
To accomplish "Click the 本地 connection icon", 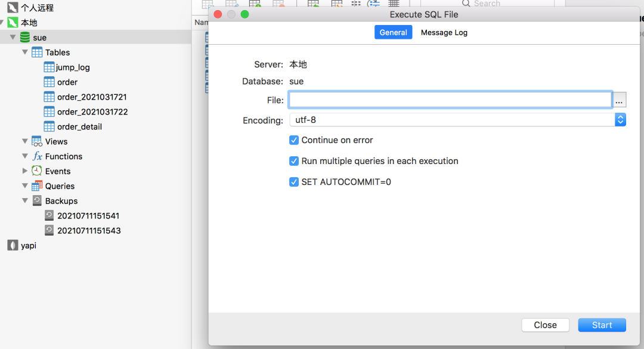I will click(x=13, y=23).
